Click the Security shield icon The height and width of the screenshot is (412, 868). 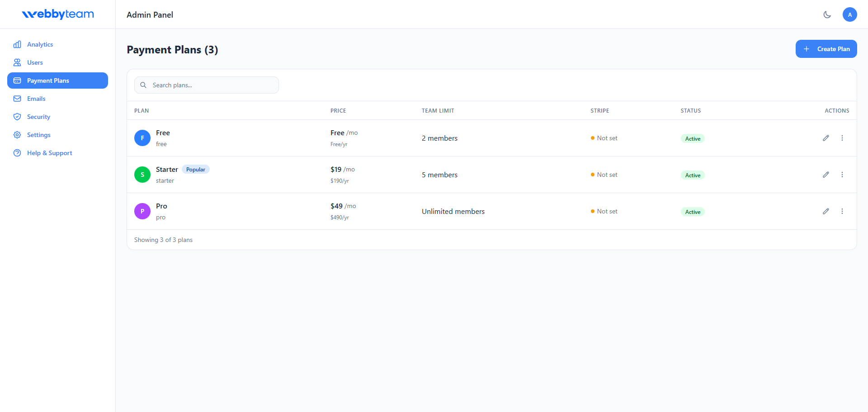click(x=17, y=117)
